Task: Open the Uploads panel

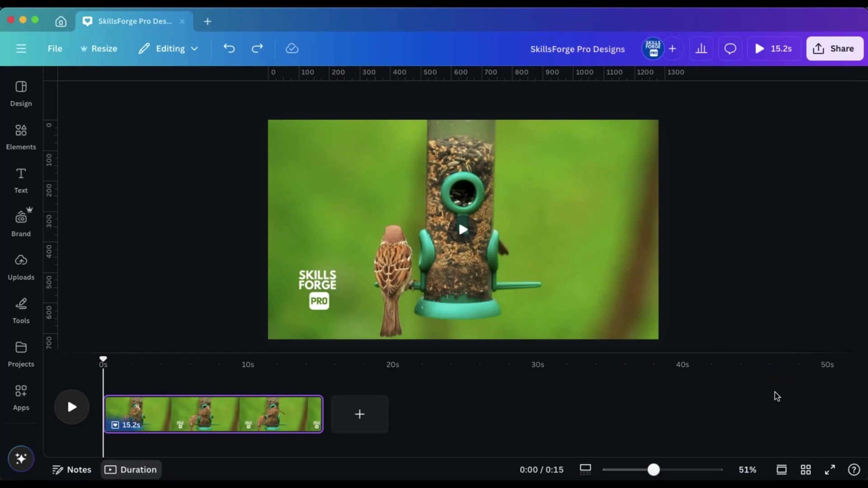Action: (x=21, y=267)
